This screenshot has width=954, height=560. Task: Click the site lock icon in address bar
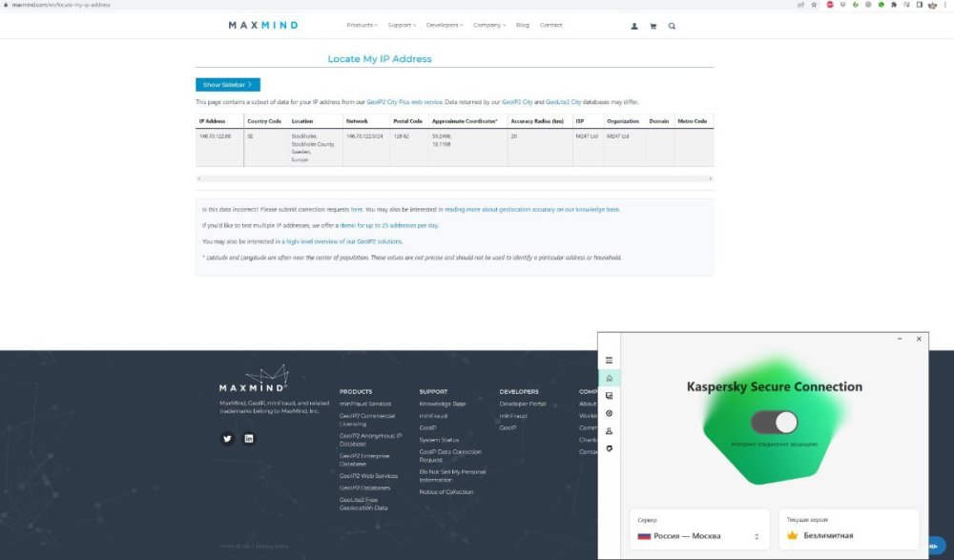(x=6, y=4)
